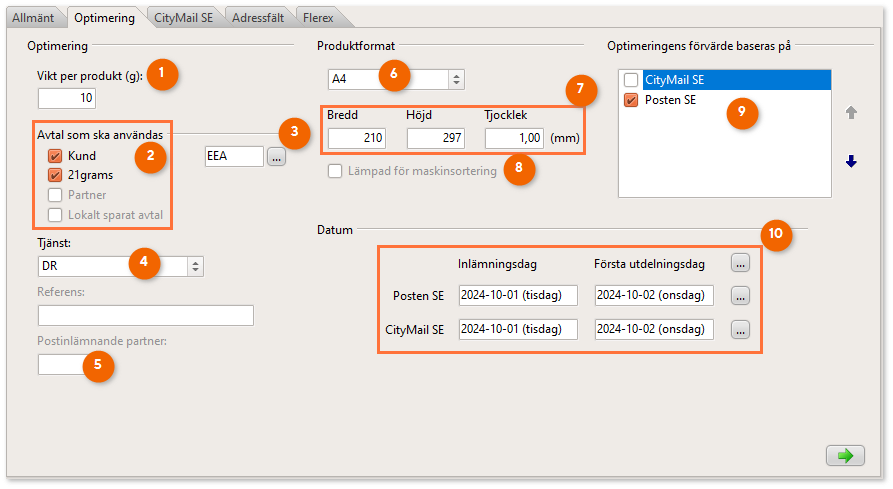Click the Höjd height field
The image size is (893, 489).
436,138
